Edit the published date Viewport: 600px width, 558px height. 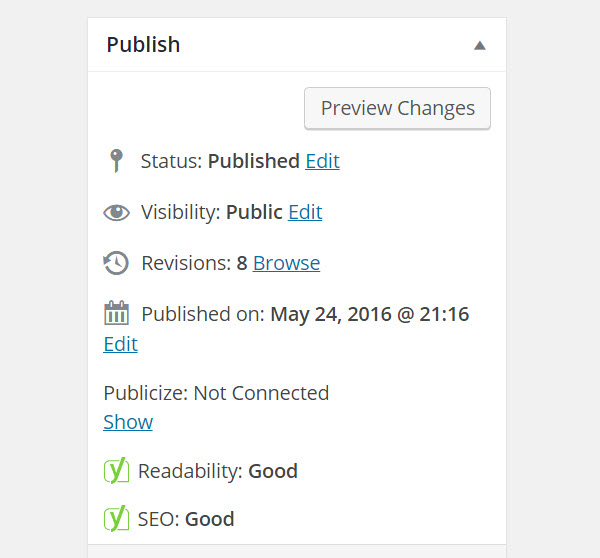pos(121,344)
